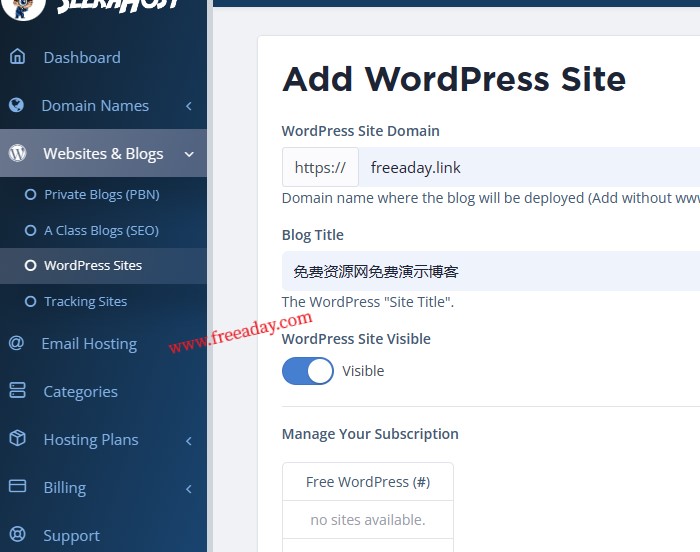This screenshot has height=552, width=700.
Task: Click the https:// prefix box
Action: [x=320, y=167]
